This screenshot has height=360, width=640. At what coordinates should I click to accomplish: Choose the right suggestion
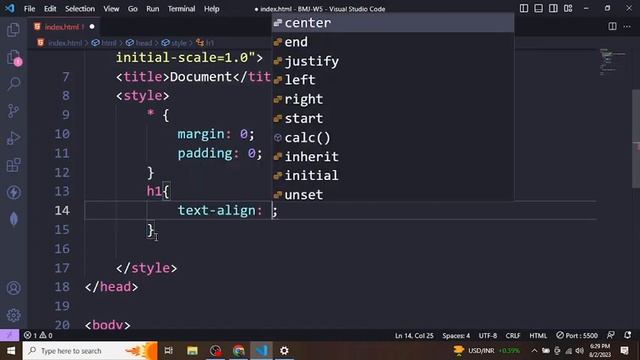point(393,99)
